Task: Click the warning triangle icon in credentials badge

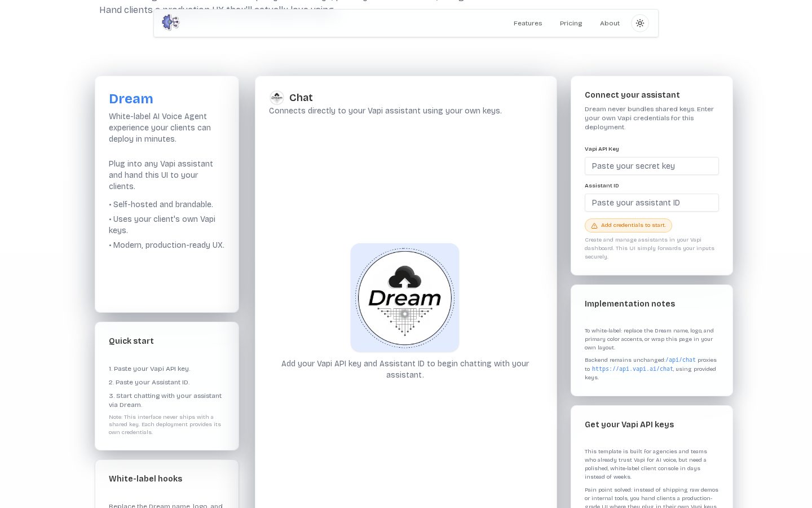Action: click(594, 226)
